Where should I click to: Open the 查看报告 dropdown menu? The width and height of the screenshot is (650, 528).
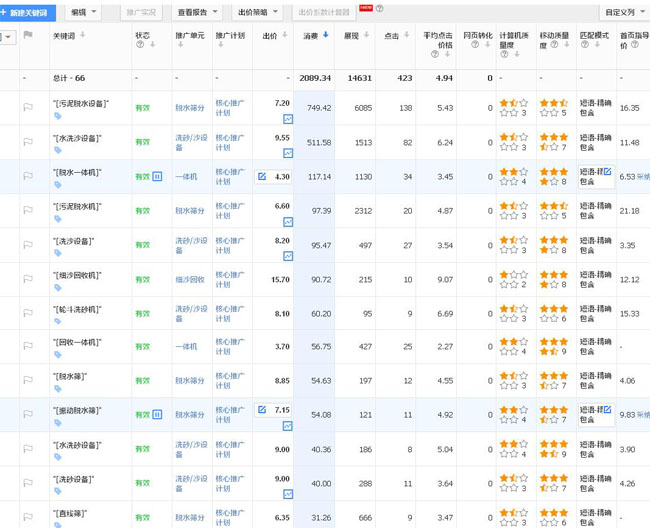click(x=197, y=12)
